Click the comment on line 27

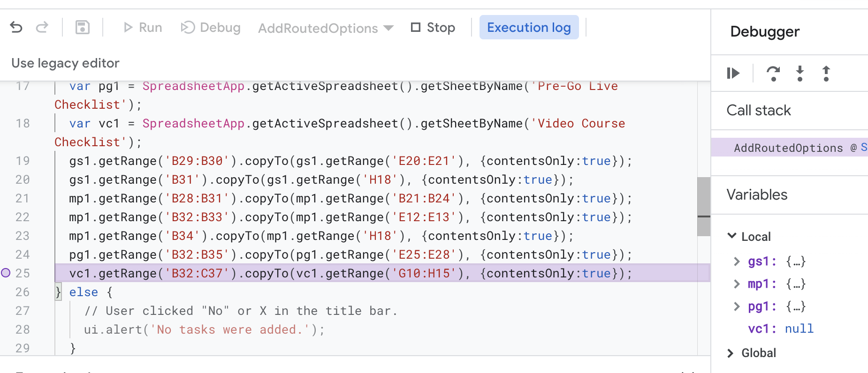(x=241, y=311)
